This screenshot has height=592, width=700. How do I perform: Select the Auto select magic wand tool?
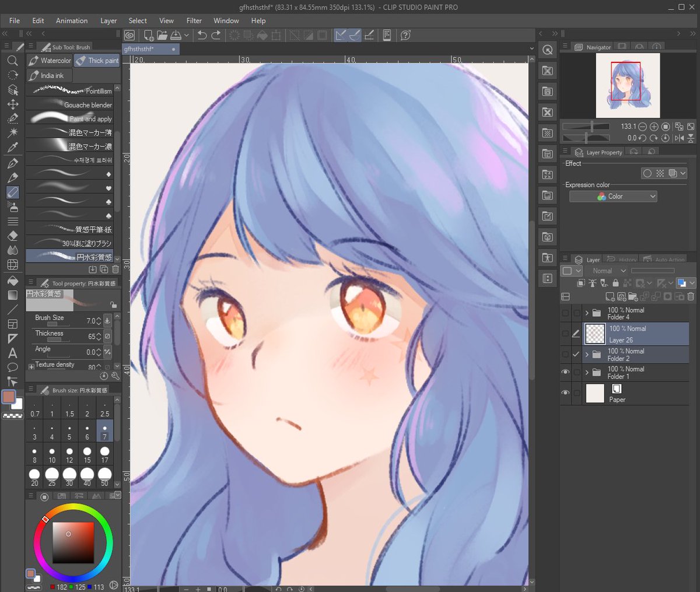pos(12,134)
